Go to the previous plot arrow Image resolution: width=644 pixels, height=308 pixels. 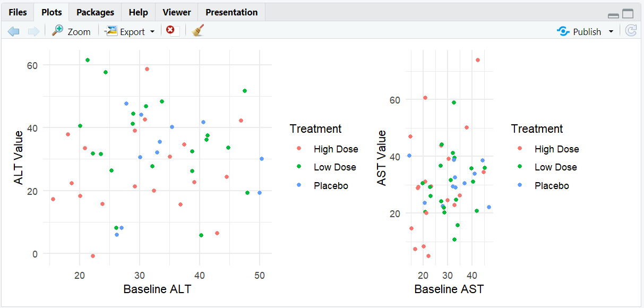pyautogui.click(x=13, y=31)
